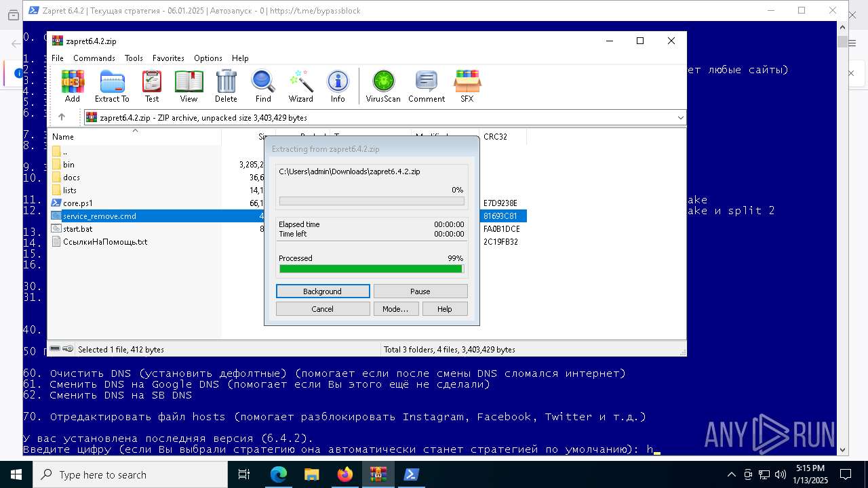Launch the Wizard toolbar icon
This screenshot has height=488, width=868.
300,86
